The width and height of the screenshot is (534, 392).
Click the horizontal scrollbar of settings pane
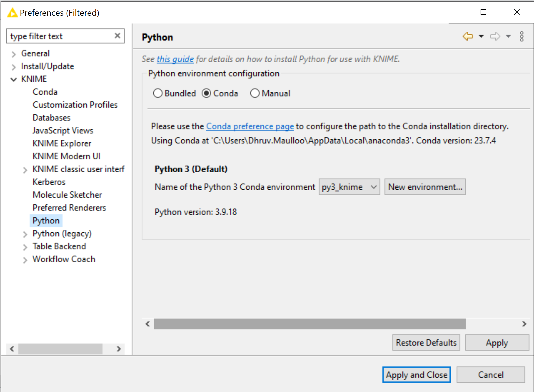[x=310, y=324]
